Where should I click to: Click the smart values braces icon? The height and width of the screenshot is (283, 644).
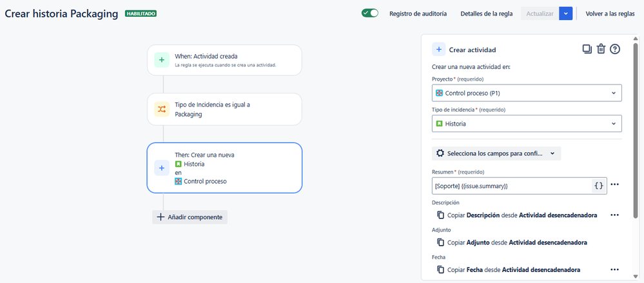pyautogui.click(x=599, y=186)
